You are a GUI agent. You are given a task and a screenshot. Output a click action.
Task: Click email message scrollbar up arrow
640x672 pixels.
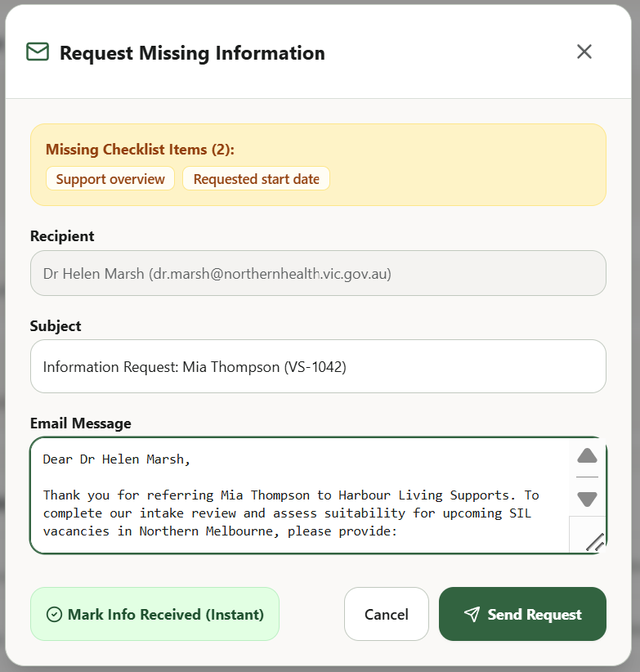(x=587, y=455)
